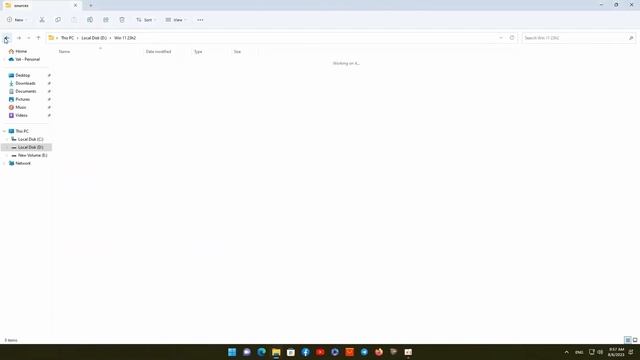Image resolution: width=640 pixels, height=360 pixels.
Task: Sort by Date modified column header
Action: tap(158, 52)
